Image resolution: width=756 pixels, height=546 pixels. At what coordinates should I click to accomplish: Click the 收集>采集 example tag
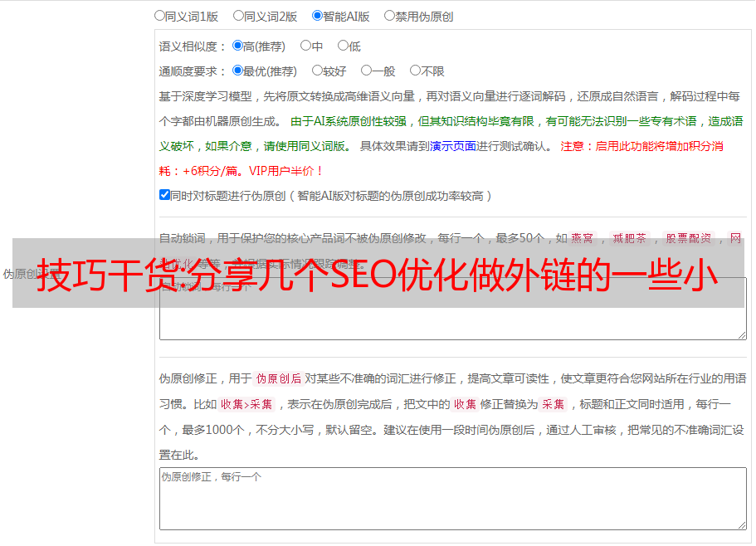click(246, 404)
